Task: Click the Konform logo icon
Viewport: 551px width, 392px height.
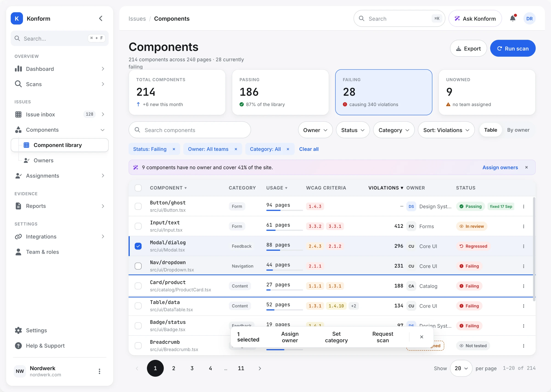Action: 17,18
